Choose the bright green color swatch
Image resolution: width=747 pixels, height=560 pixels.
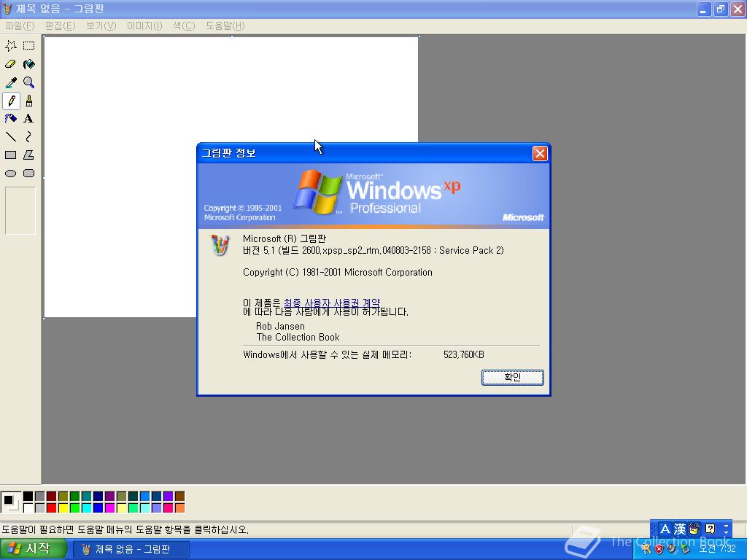click(75, 508)
